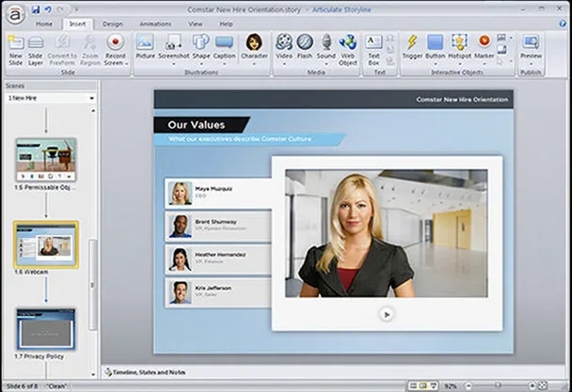Open the Hotspot dropdown arrow
The height and width of the screenshot is (392, 572).
pos(459,64)
